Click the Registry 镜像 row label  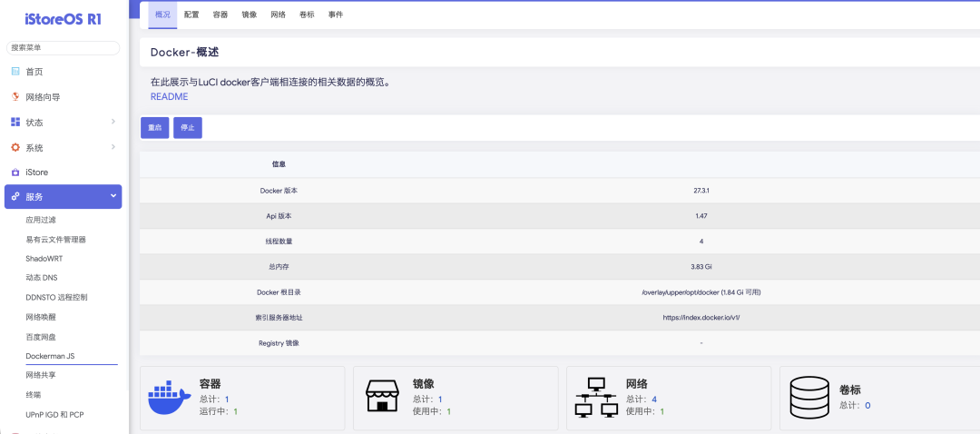(x=279, y=342)
